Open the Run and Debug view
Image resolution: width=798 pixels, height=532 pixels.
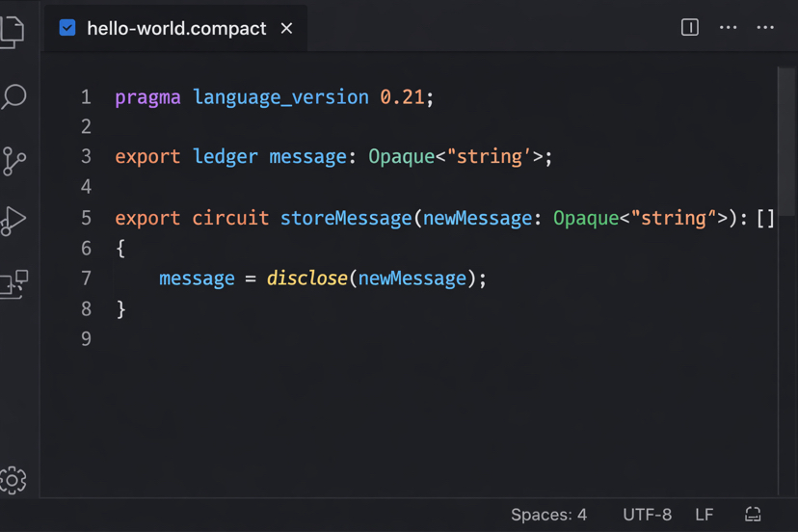point(13,222)
